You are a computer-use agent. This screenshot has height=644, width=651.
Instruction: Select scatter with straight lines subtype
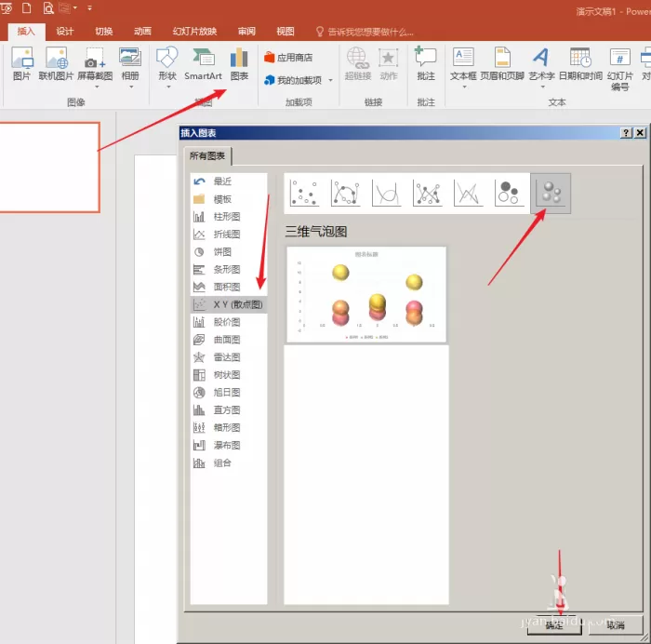[469, 194]
